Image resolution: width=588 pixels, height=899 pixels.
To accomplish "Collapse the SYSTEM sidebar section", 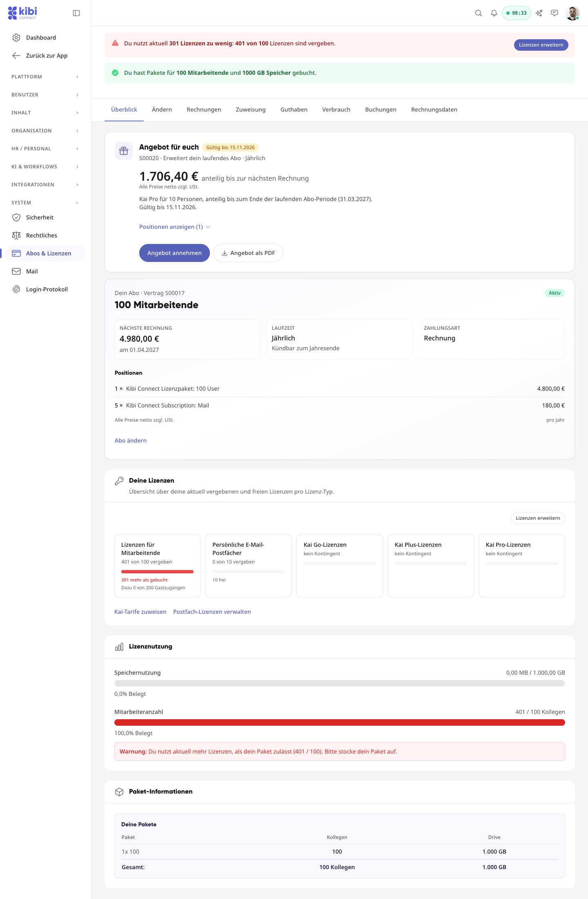I will coord(45,203).
